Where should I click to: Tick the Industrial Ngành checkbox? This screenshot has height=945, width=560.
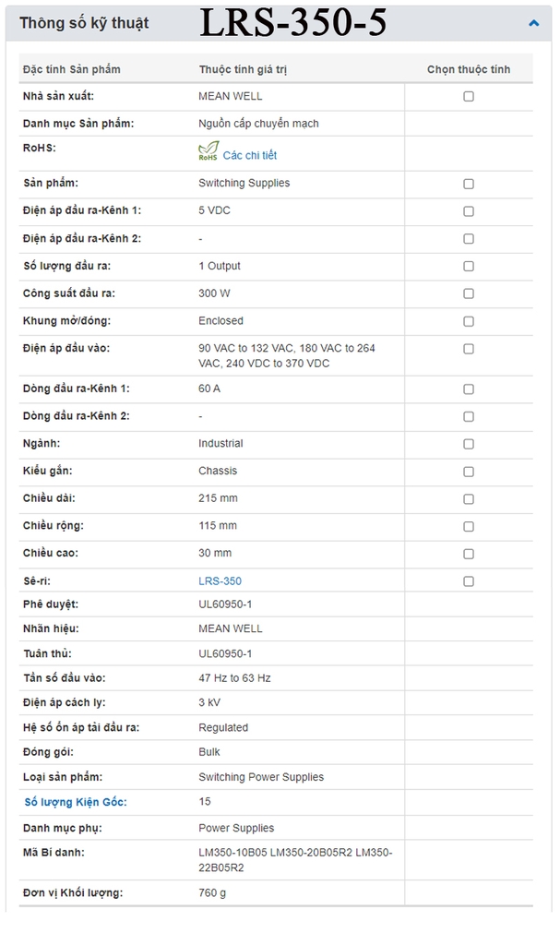pos(469,444)
